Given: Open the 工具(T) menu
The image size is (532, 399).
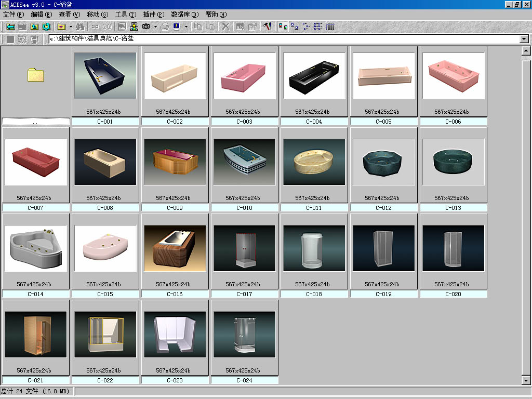Looking at the screenshot, I should (x=125, y=15).
